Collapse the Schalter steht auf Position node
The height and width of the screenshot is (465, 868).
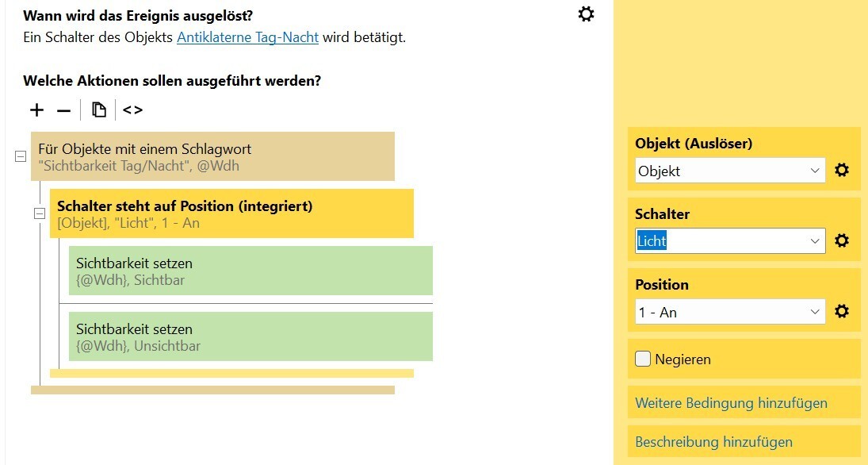(x=40, y=213)
